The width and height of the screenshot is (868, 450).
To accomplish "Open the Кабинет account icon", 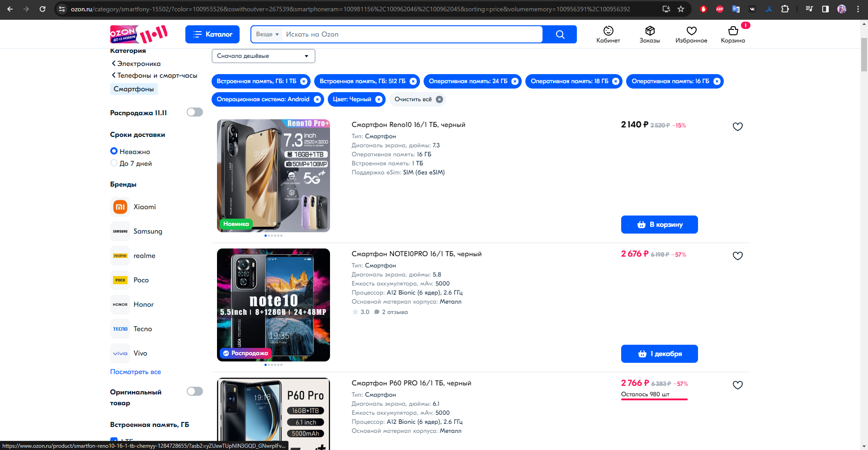I will pyautogui.click(x=608, y=34).
